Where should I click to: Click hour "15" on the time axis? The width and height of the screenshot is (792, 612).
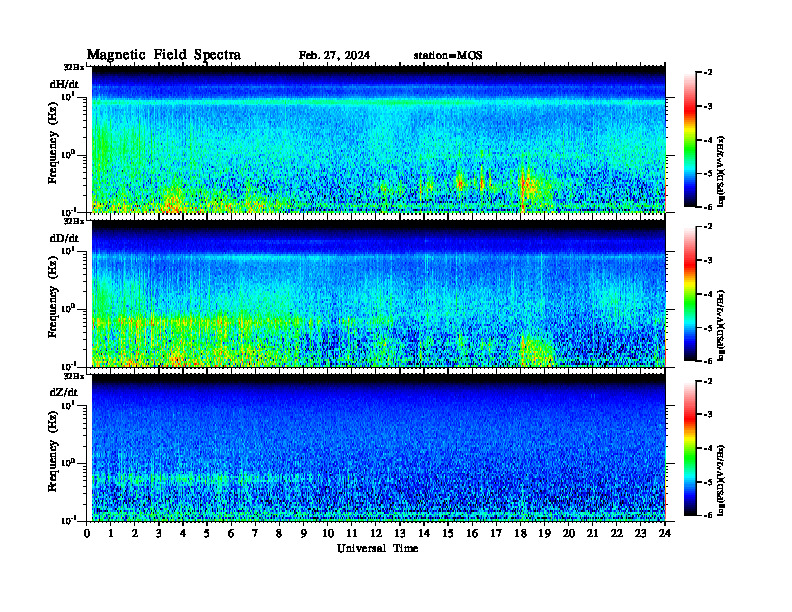pos(448,534)
